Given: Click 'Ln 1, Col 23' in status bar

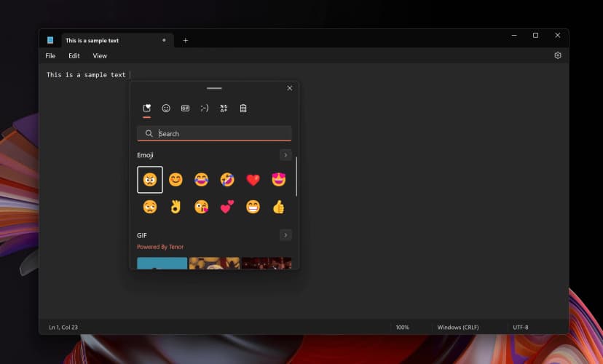Looking at the screenshot, I should (63, 327).
